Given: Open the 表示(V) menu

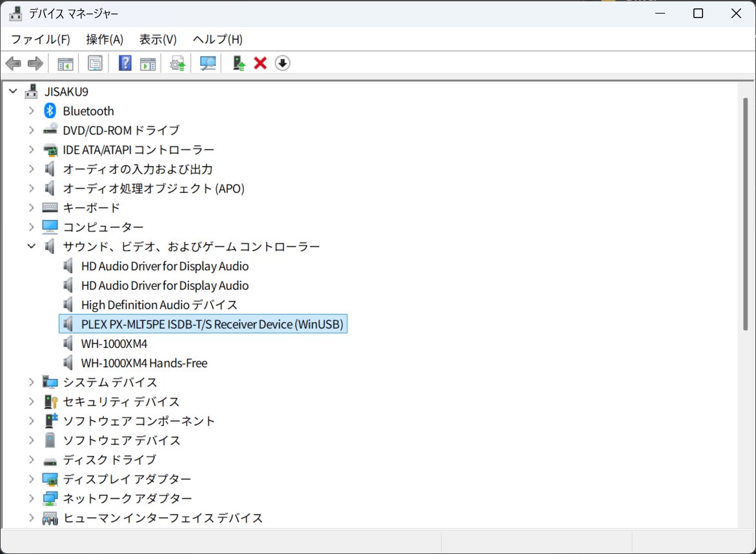Looking at the screenshot, I should tap(158, 39).
